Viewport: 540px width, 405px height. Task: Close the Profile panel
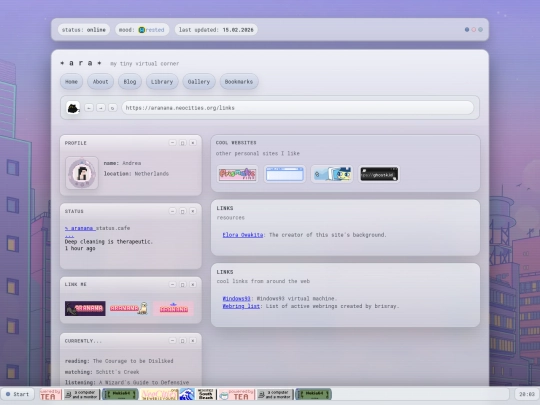coord(193,143)
